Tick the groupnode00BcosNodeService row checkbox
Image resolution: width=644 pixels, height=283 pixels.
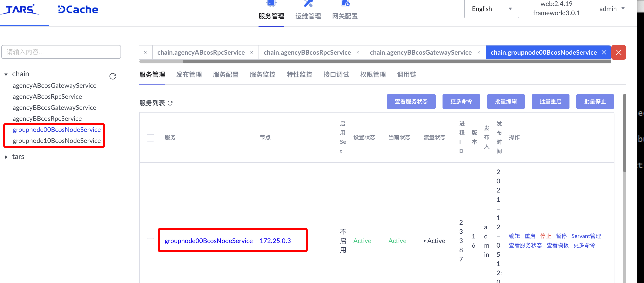click(x=150, y=241)
